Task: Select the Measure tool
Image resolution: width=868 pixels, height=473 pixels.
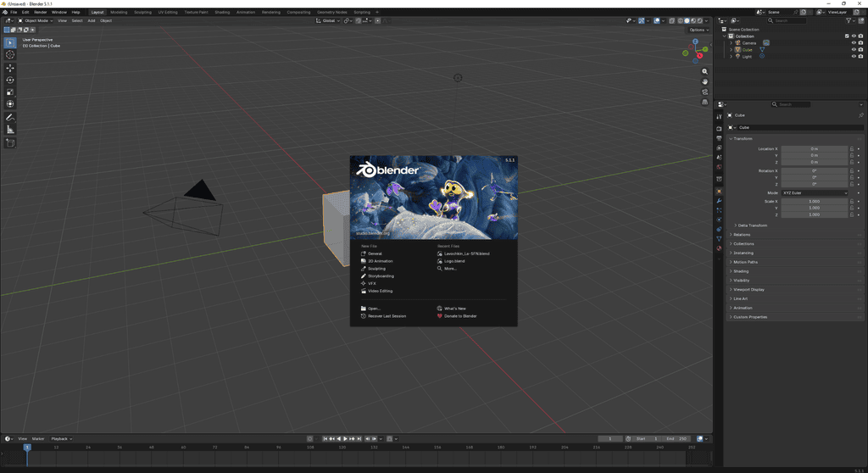Action: pyautogui.click(x=10, y=130)
